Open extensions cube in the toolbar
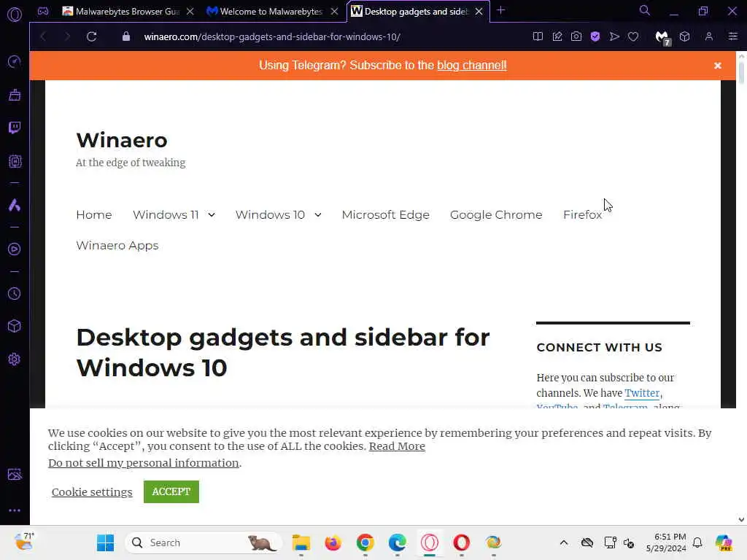 (x=684, y=36)
